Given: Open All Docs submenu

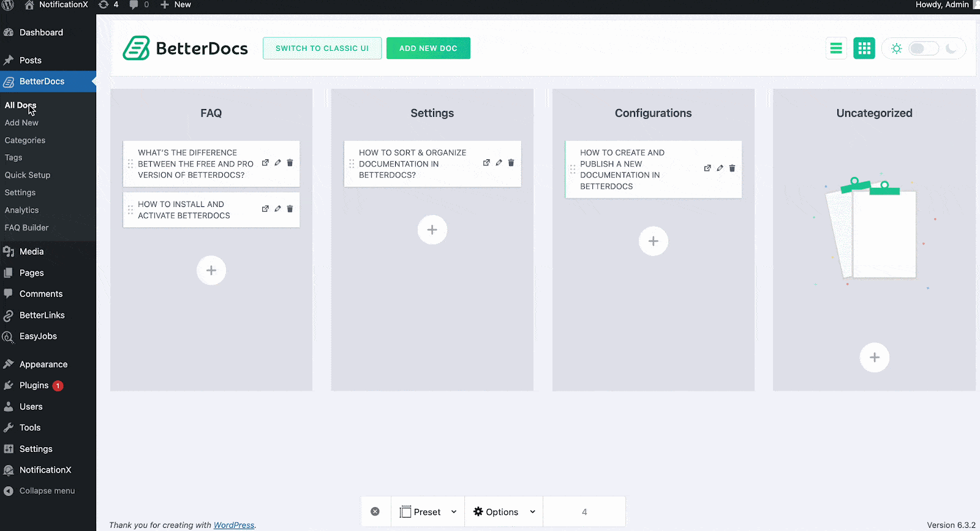Looking at the screenshot, I should coord(20,105).
